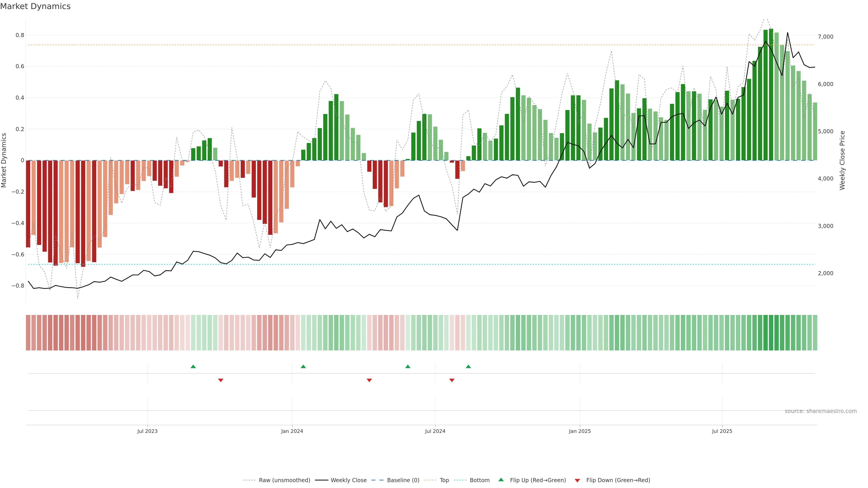
Task: Click the Jan 2025 x-axis label
Action: pos(580,431)
